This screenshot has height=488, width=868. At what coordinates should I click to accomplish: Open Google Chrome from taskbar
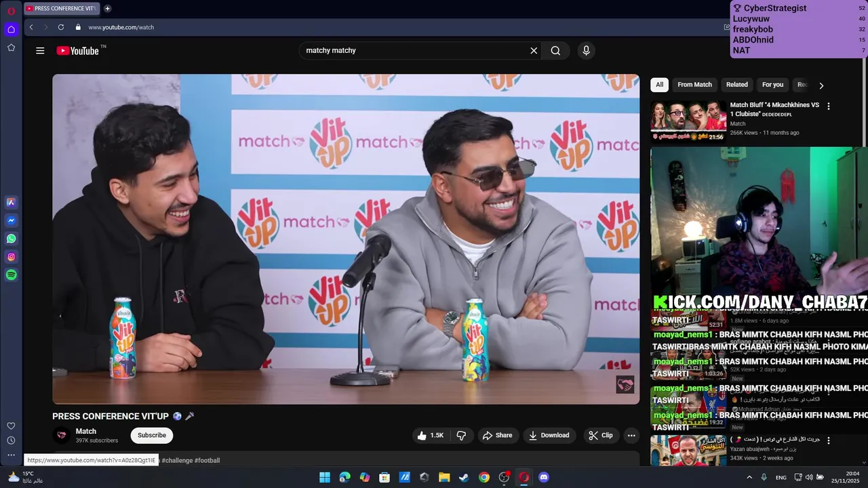484,477
